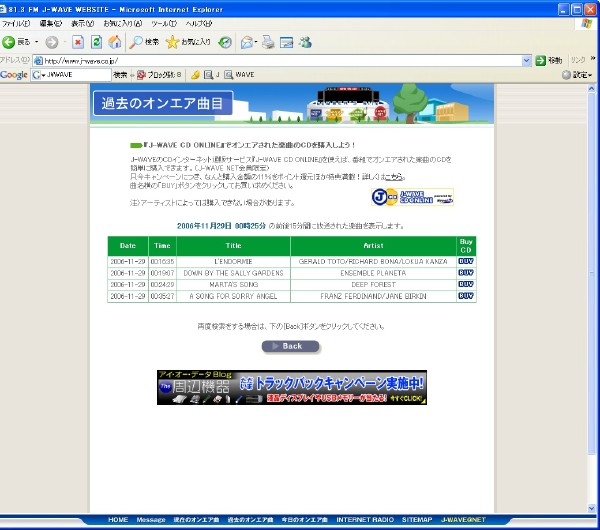Click the History icon in toolbar
The width and height of the screenshot is (600, 530).
pyautogui.click(x=225, y=42)
